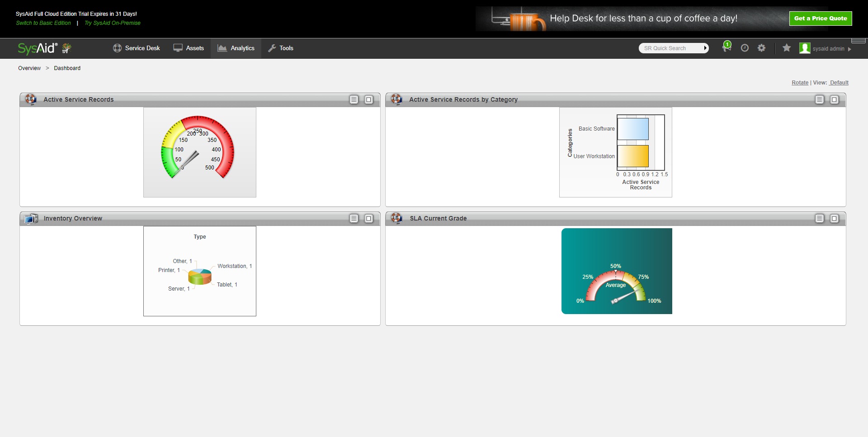Viewport: 868px width, 437px height.
Task: Open list menu of Active Service Records panel
Action: point(354,100)
